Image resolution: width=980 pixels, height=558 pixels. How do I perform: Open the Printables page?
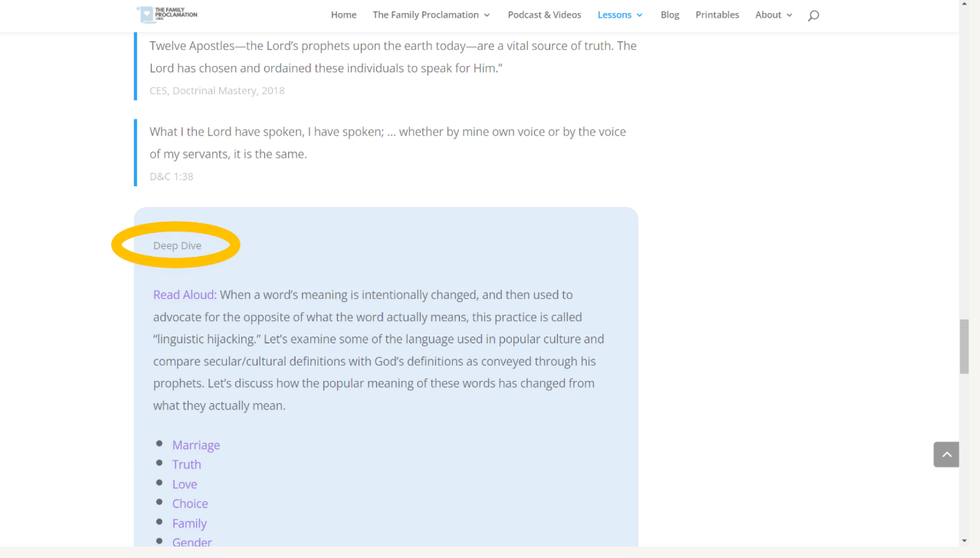(717, 15)
